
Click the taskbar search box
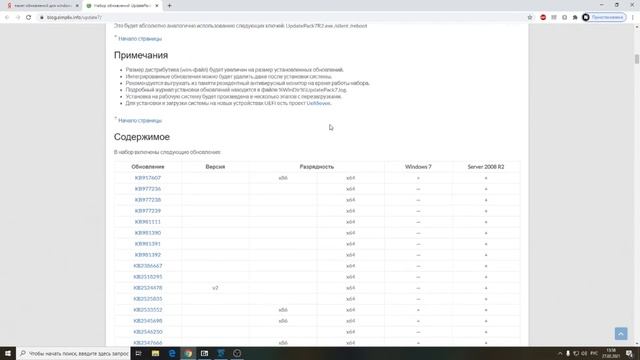(73, 353)
